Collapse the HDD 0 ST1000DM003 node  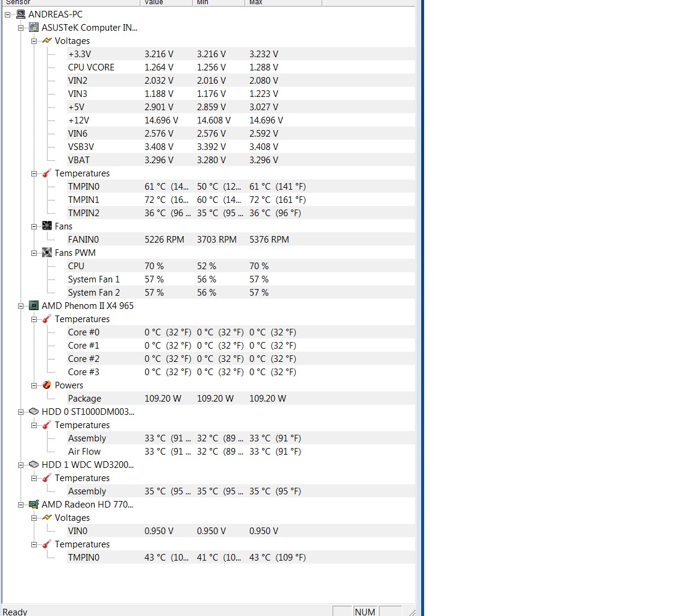pyautogui.click(x=21, y=412)
